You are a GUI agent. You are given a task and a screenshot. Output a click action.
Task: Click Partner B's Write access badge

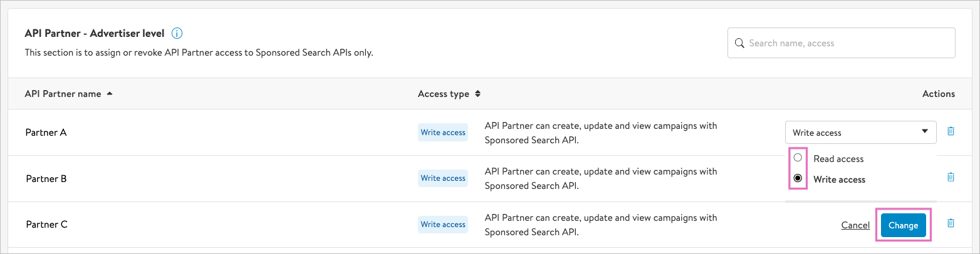point(443,178)
